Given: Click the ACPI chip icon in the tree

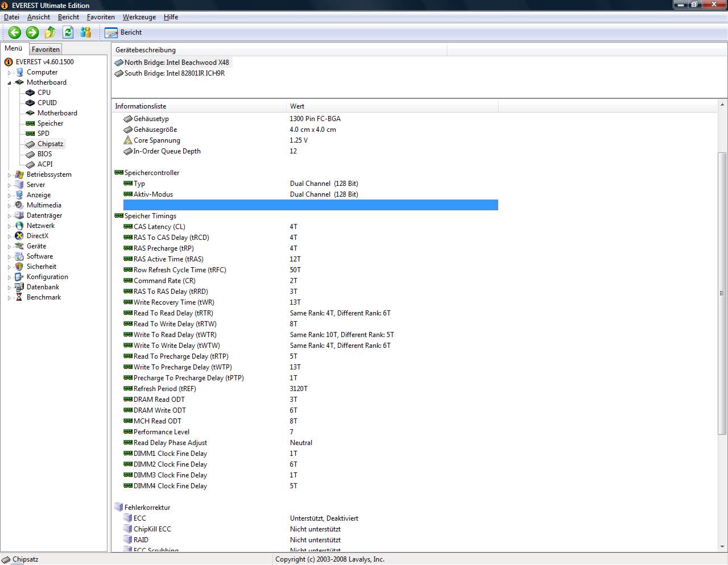Looking at the screenshot, I should click(30, 164).
